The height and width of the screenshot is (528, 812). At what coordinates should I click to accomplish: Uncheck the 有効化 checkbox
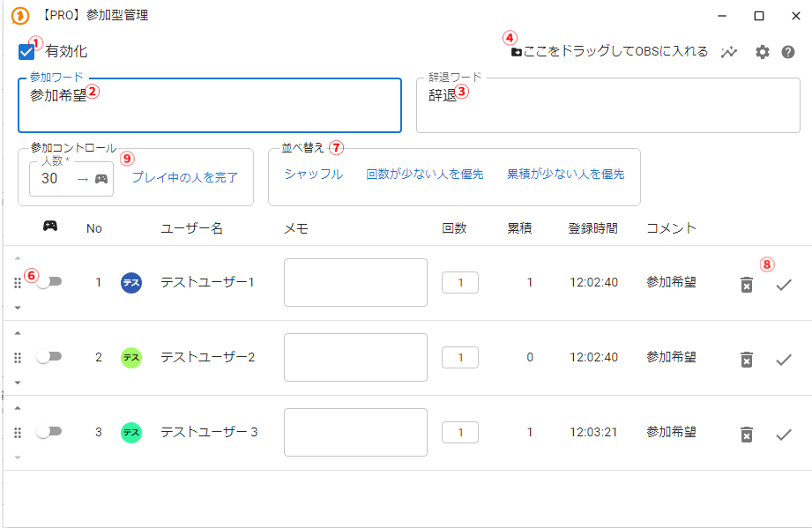tap(26, 52)
